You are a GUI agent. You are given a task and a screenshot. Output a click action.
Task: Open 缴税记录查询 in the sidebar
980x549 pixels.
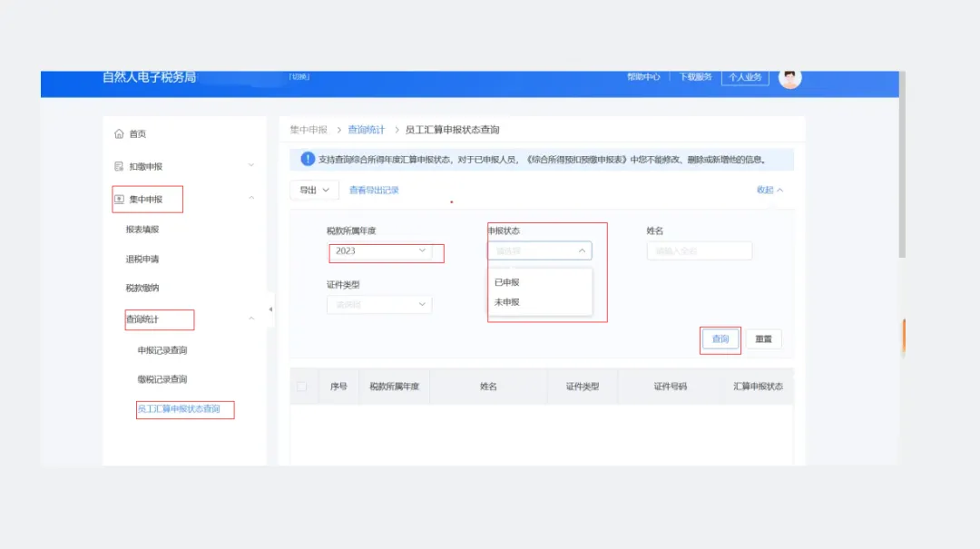point(162,379)
